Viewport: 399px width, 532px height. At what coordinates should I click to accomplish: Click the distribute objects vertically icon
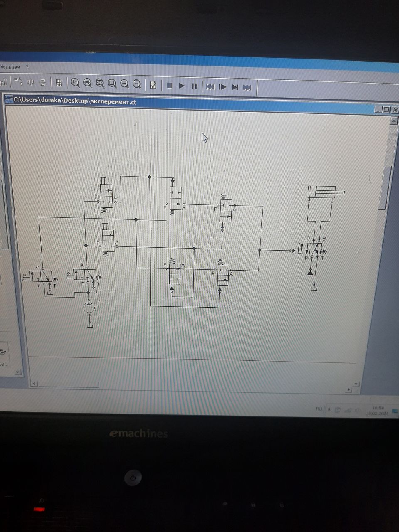tap(42, 82)
